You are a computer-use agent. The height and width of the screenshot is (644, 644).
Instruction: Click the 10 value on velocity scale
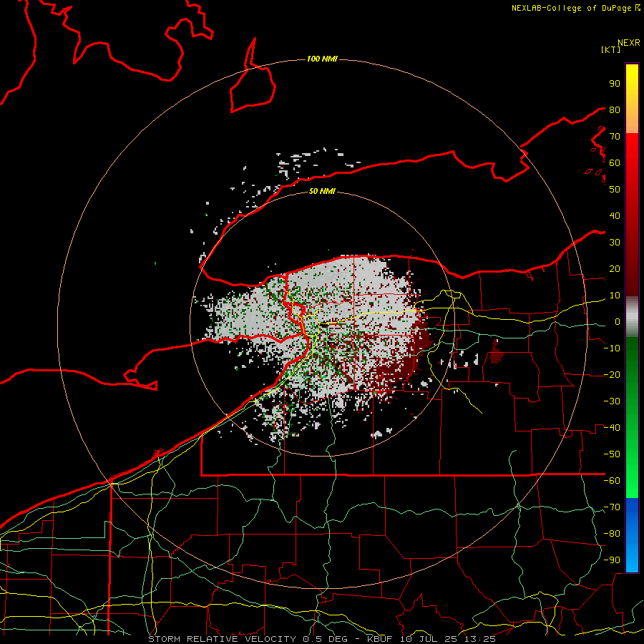615,296
